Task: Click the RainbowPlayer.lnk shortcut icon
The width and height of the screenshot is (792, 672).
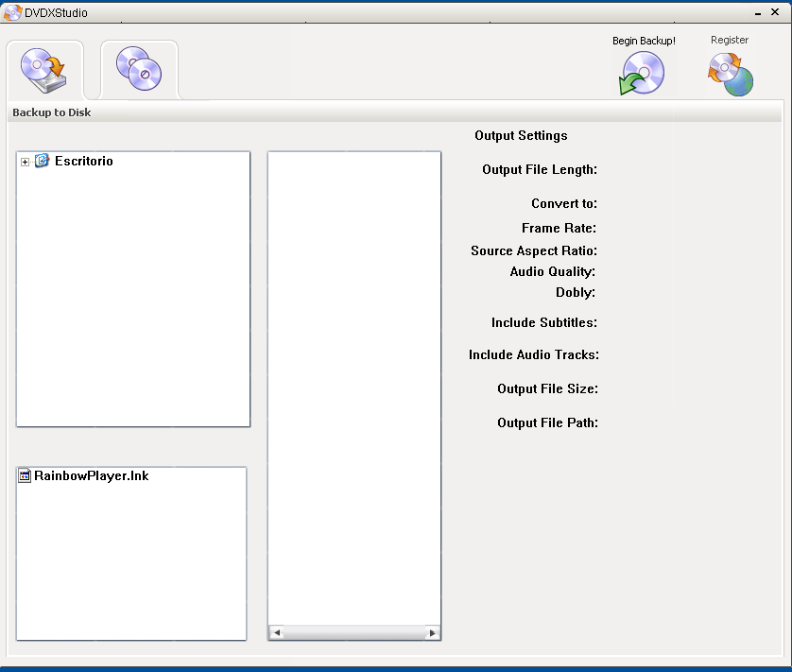Action: (x=25, y=475)
